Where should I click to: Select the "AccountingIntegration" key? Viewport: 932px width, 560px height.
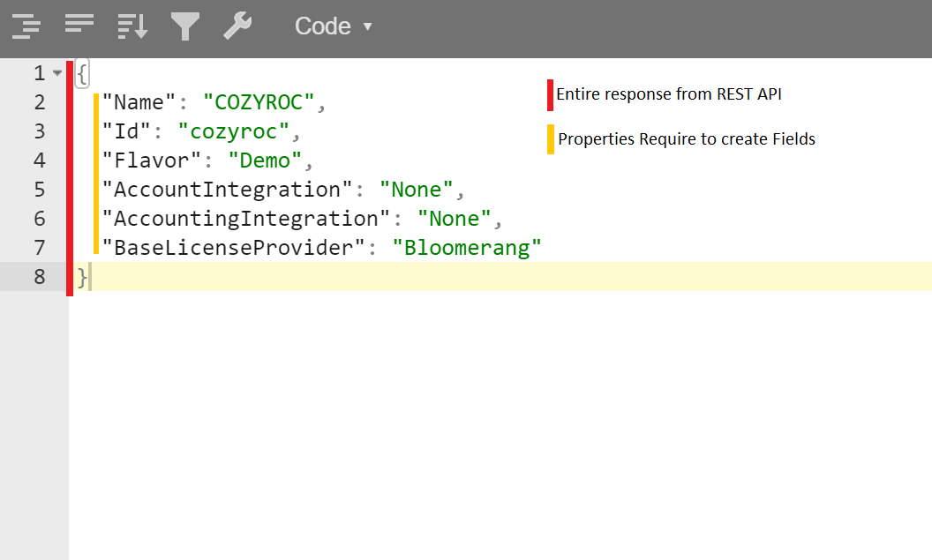point(246,219)
